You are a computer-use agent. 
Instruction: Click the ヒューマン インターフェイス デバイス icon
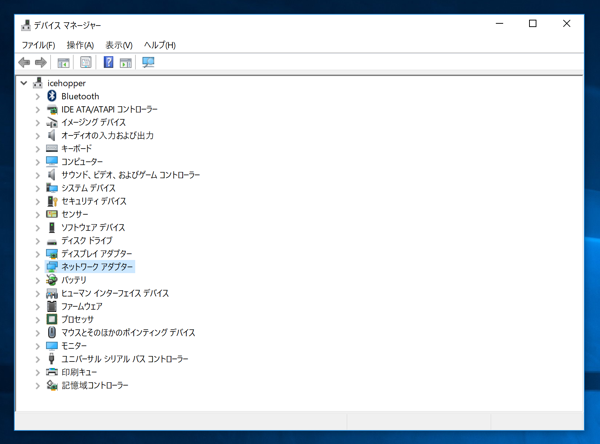pos(52,294)
